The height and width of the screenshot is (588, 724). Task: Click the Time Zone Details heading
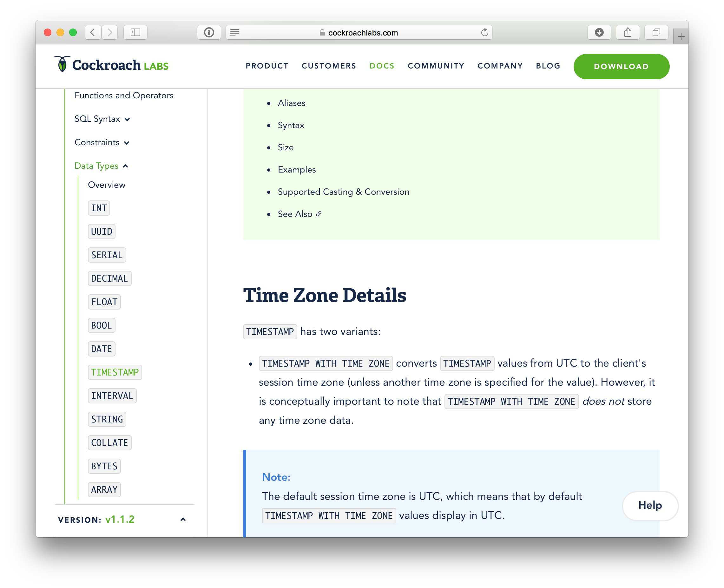[x=325, y=295]
